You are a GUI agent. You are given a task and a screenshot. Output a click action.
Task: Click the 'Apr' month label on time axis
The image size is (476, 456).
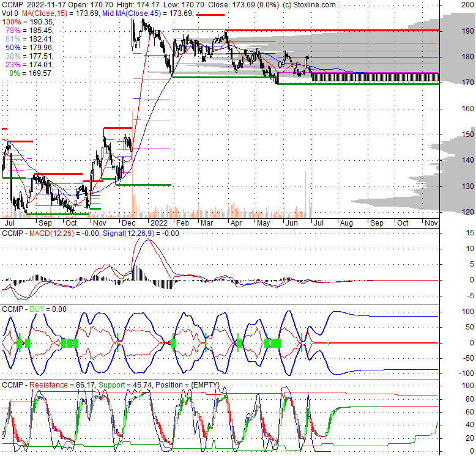coord(236,223)
